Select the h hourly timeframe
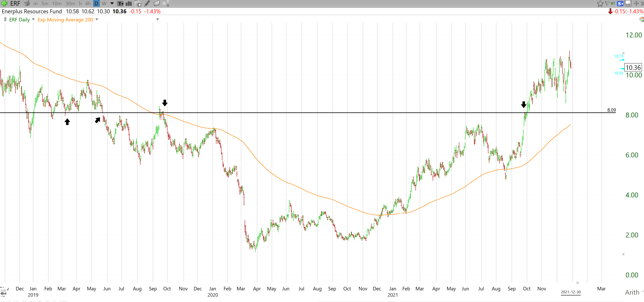The height and width of the screenshot is (302, 644). [x=80, y=4]
